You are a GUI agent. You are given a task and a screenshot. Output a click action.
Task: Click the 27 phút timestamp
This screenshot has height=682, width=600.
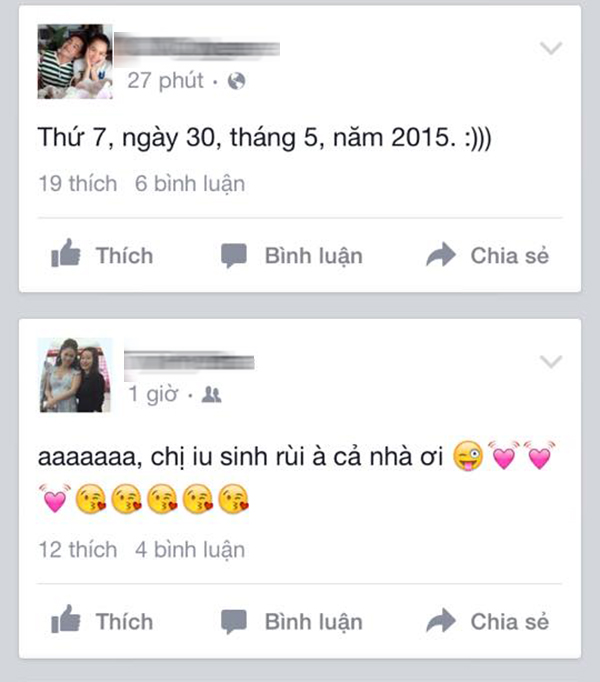(x=165, y=81)
